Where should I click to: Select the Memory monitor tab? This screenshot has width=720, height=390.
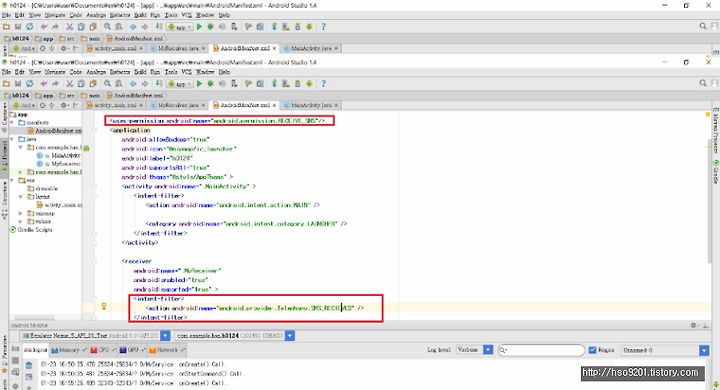(69, 350)
